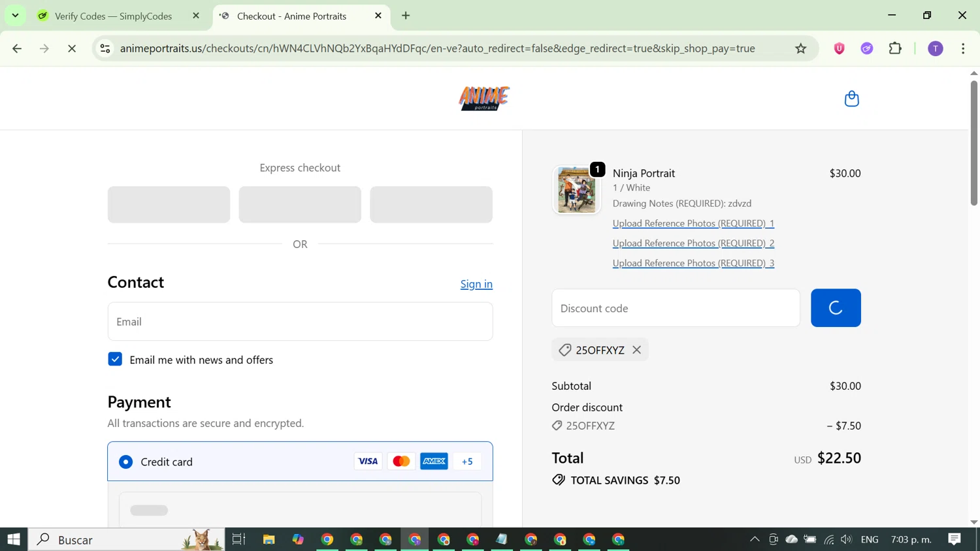This screenshot has width=980, height=551.
Task: Click the third Express checkout placeholder button
Action: [x=431, y=204]
